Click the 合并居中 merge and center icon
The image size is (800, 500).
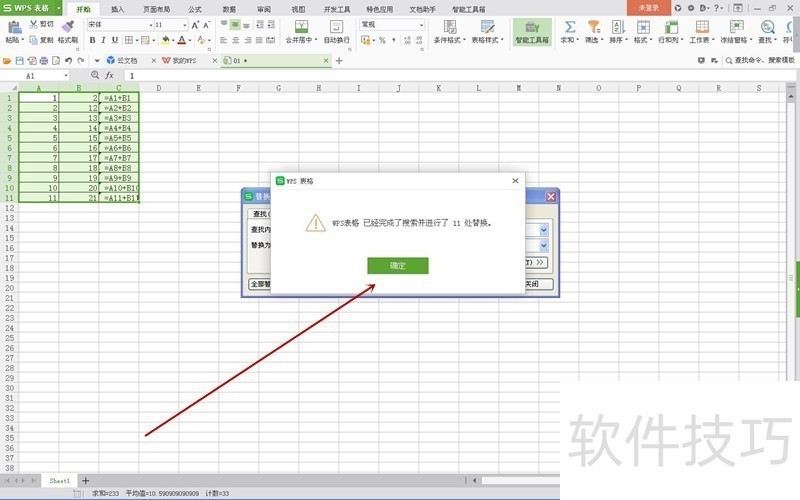[302, 27]
